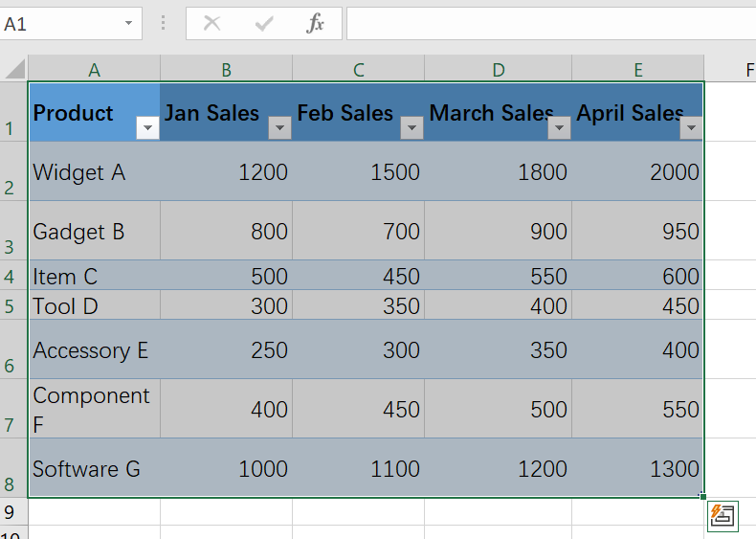Select column C header
The width and height of the screenshot is (756, 539).
pyautogui.click(x=358, y=69)
